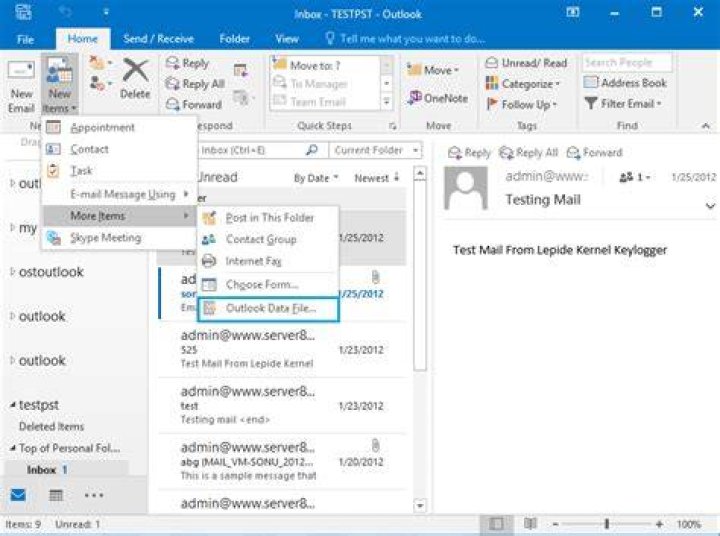Viewport: 720px width, 536px height.
Task: Open the Current Folder search scope dropdown
Action: pos(376,150)
